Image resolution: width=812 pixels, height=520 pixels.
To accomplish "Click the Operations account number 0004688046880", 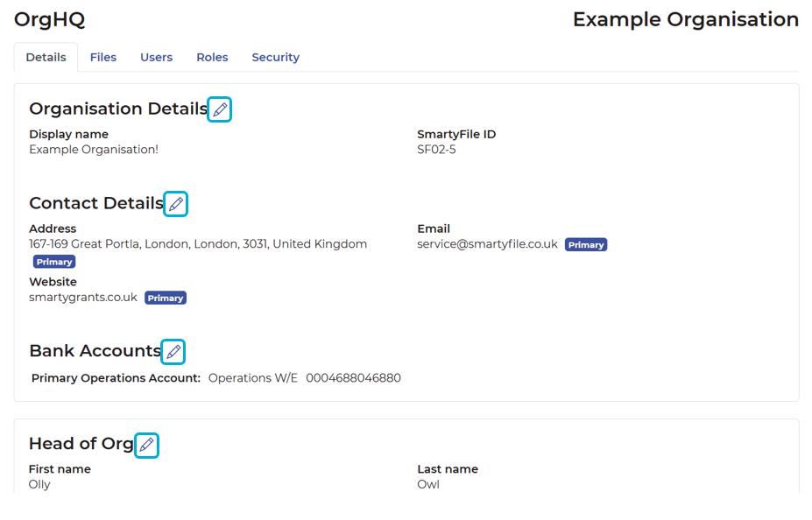I will [352, 377].
